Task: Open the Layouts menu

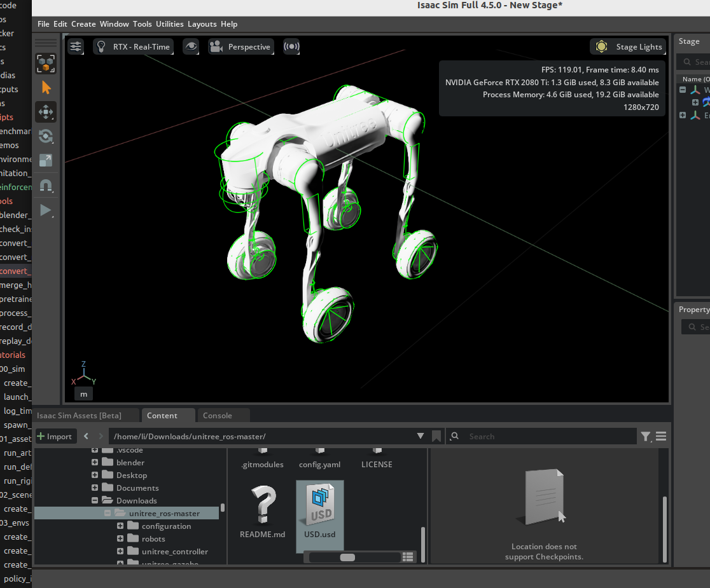Action: click(x=202, y=24)
